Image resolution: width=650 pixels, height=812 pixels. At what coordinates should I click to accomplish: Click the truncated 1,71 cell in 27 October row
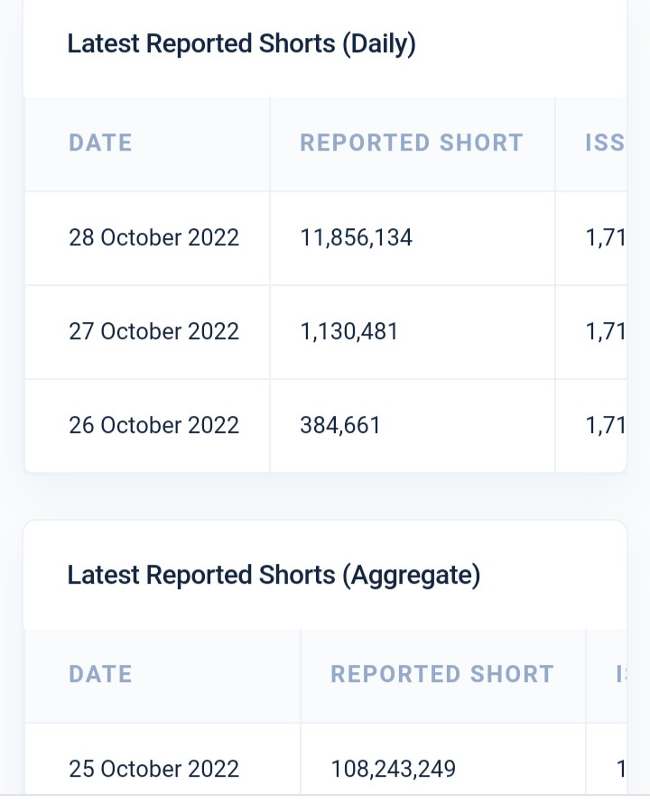[605, 332]
